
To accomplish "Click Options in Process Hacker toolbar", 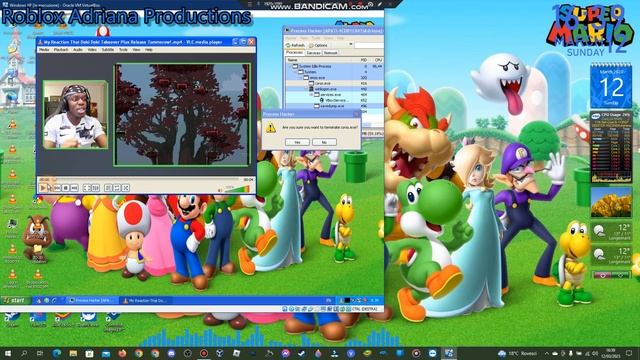I will tap(318, 45).
